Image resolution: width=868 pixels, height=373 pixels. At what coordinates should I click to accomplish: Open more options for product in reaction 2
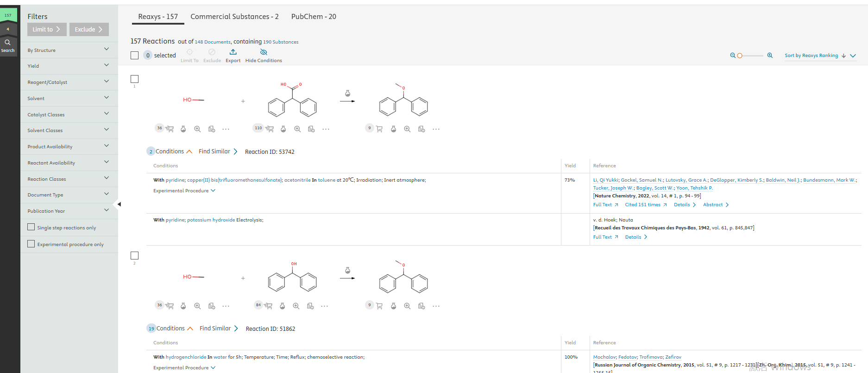pos(436,306)
